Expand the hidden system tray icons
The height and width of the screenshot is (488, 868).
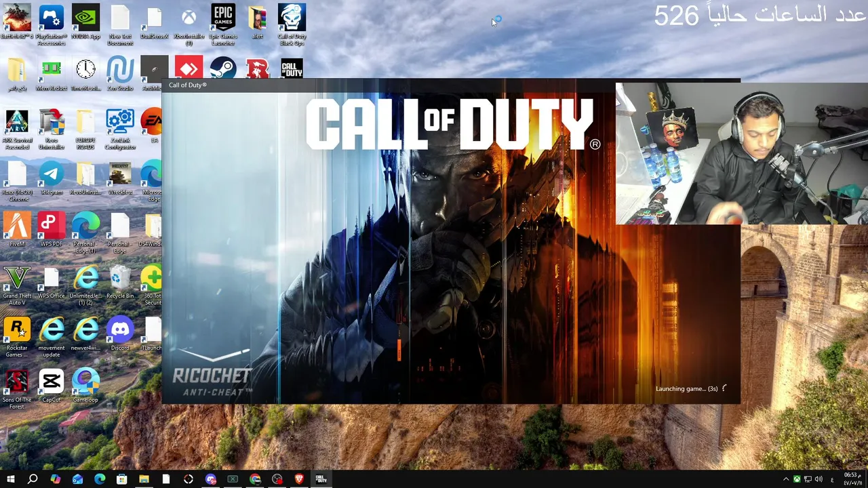(x=786, y=479)
